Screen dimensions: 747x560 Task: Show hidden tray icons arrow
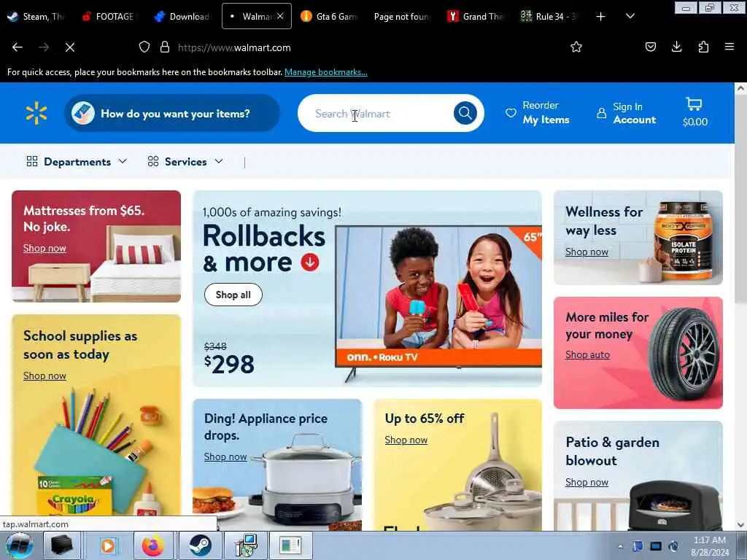tap(620, 547)
